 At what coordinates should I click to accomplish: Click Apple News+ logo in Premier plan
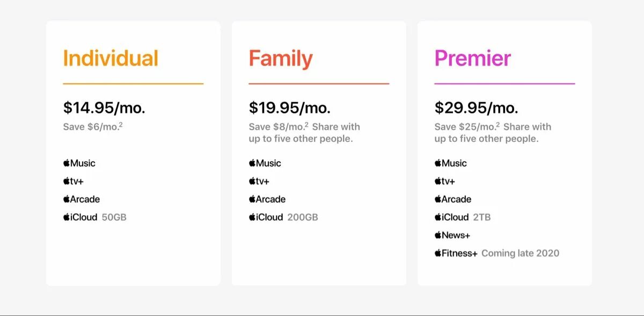452,235
